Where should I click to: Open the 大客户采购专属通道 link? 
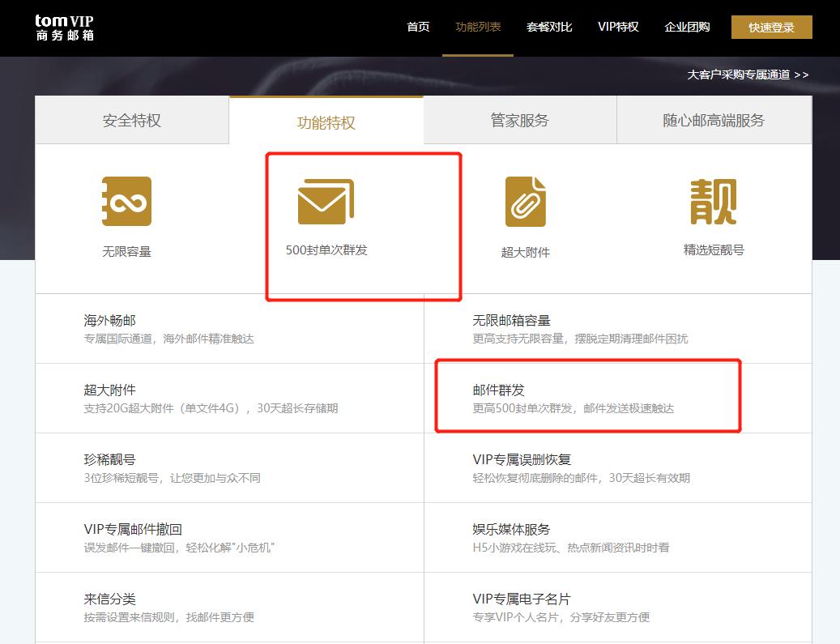[x=746, y=74]
